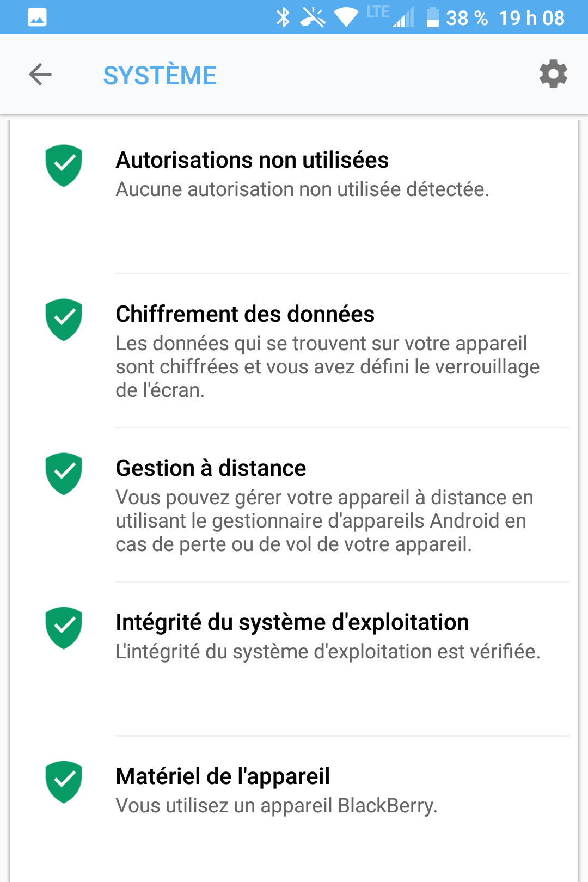The height and width of the screenshot is (882, 588).
Task: Tap the Autorisations non utilisées shield icon
Action: click(x=64, y=166)
